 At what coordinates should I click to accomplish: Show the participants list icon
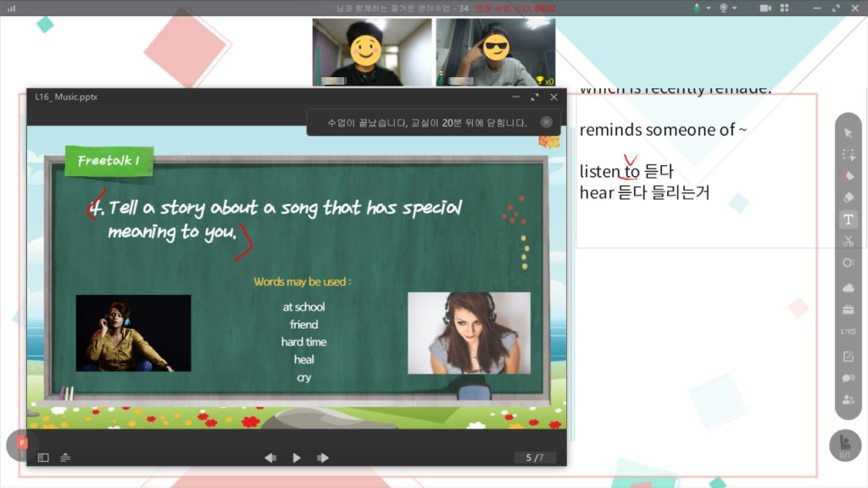tap(848, 400)
